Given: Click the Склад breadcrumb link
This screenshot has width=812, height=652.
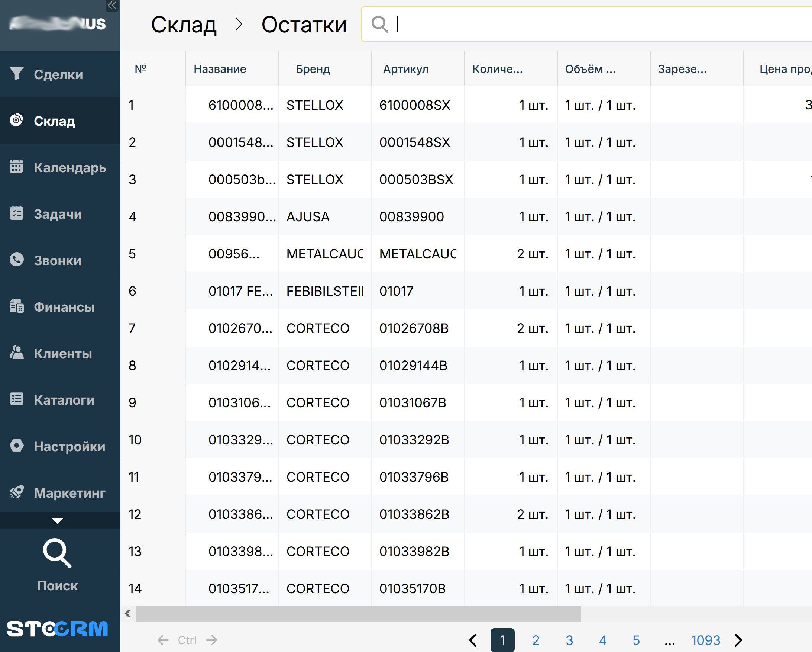Looking at the screenshot, I should (x=184, y=25).
